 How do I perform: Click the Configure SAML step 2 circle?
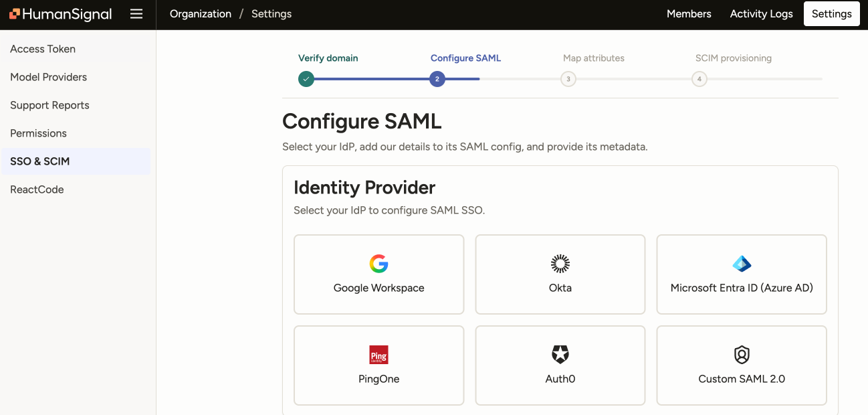click(x=437, y=79)
